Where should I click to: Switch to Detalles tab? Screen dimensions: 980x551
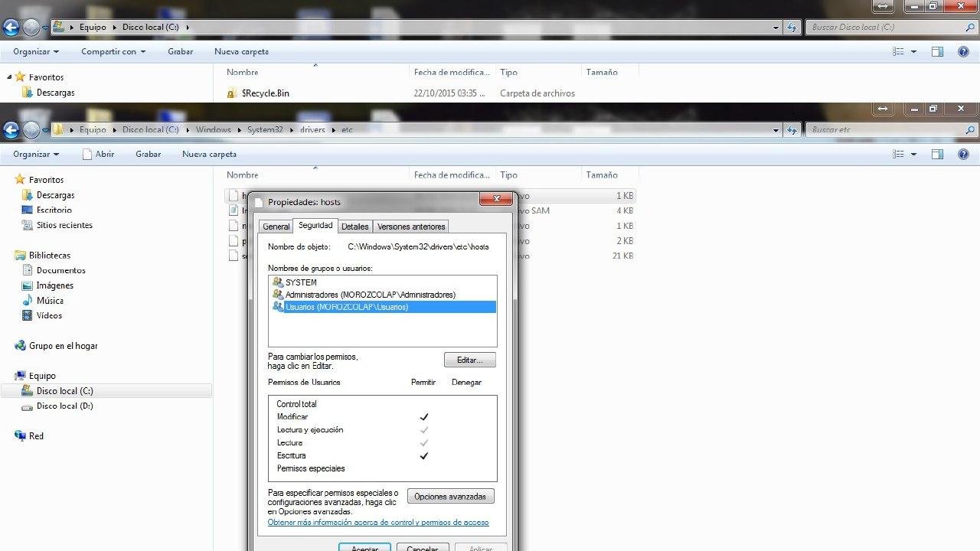pos(355,227)
